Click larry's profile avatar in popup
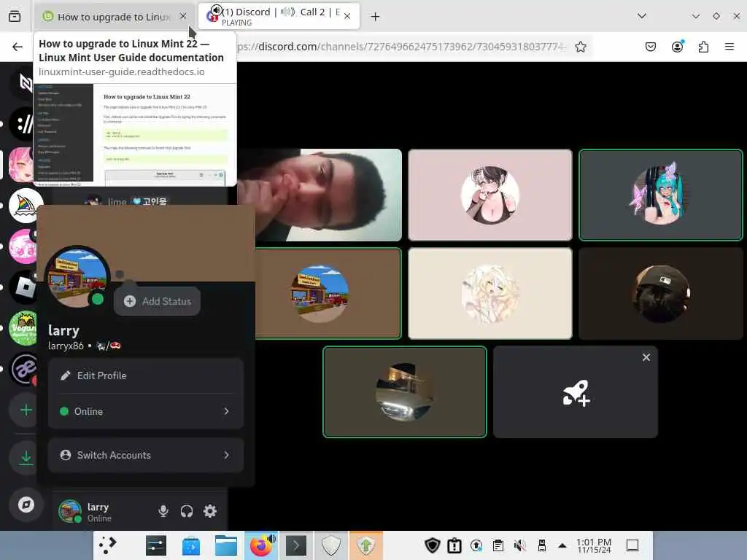This screenshot has width=747, height=560. [77, 278]
